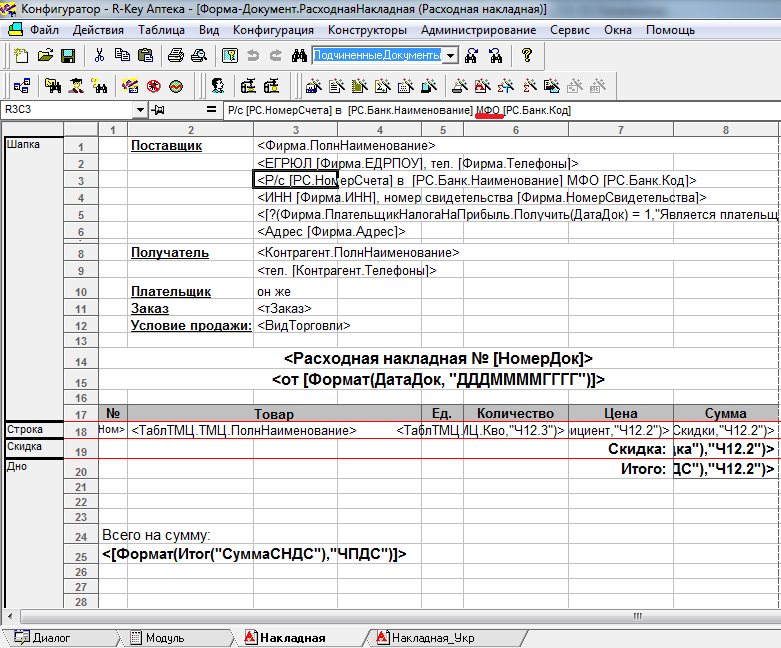Save using the floppy disk icon
This screenshot has height=648, width=781.
tap(68, 56)
